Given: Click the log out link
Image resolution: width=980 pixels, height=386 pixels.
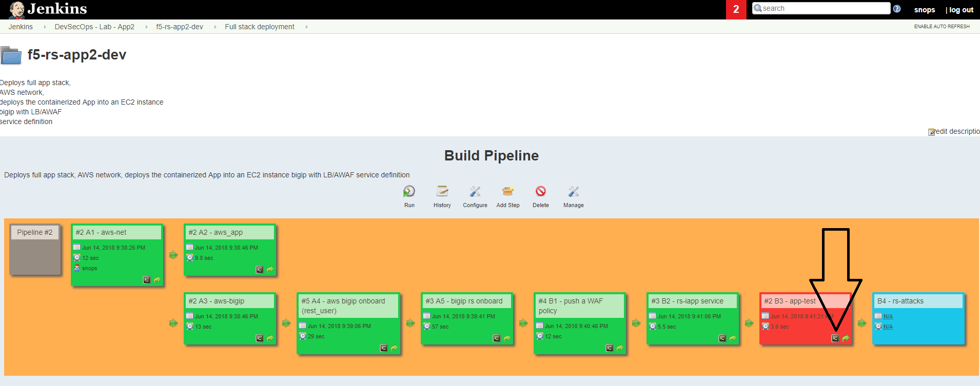Looking at the screenshot, I should pyautogui.click(x=961, y=10).
